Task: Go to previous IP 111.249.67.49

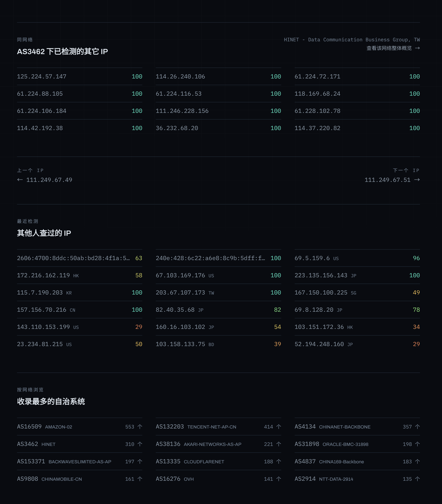Action: coord(45,180)
